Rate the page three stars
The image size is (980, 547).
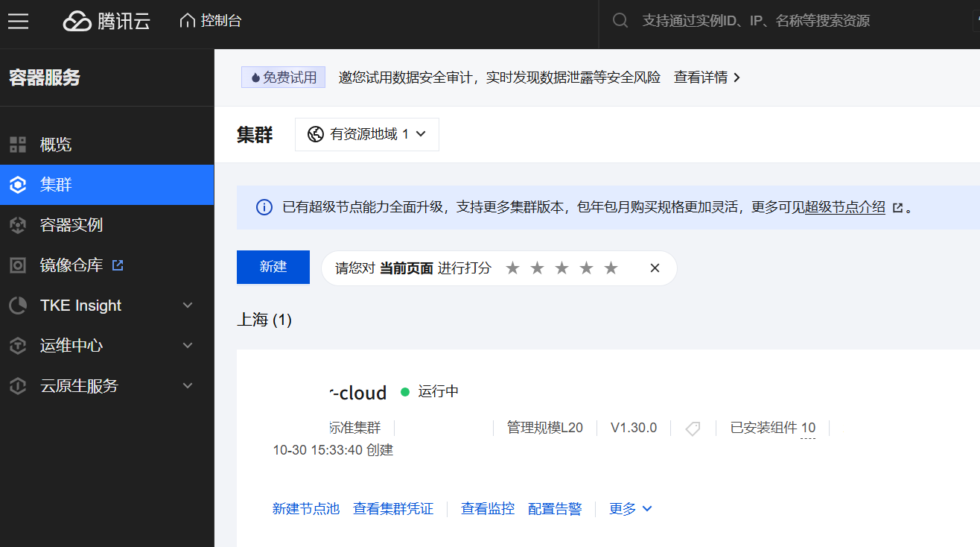coord(561,268)
